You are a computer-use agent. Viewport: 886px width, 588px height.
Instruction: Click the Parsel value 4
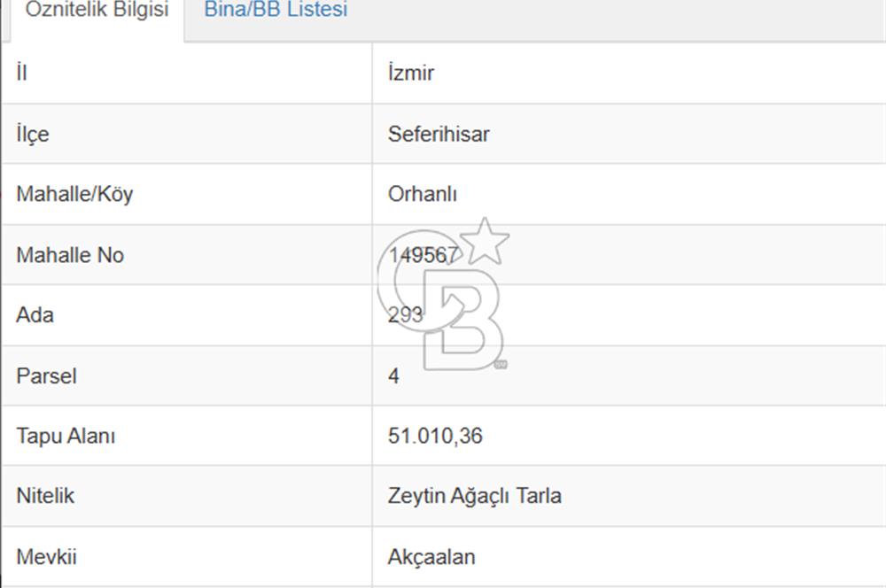393,376
